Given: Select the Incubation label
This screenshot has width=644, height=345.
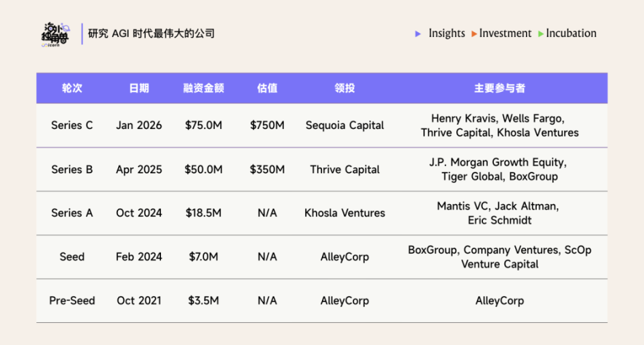Looking at the screenshot, I should click(571, 34).
